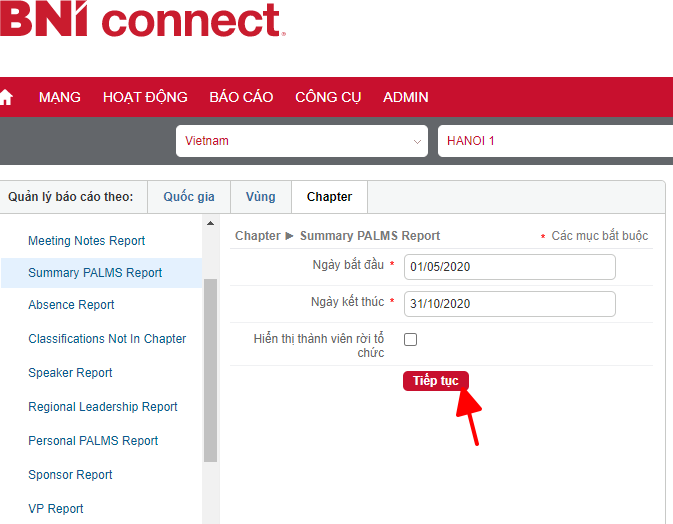Open Personal PALMS Report

pyautogui.click(x=93, y=440)
